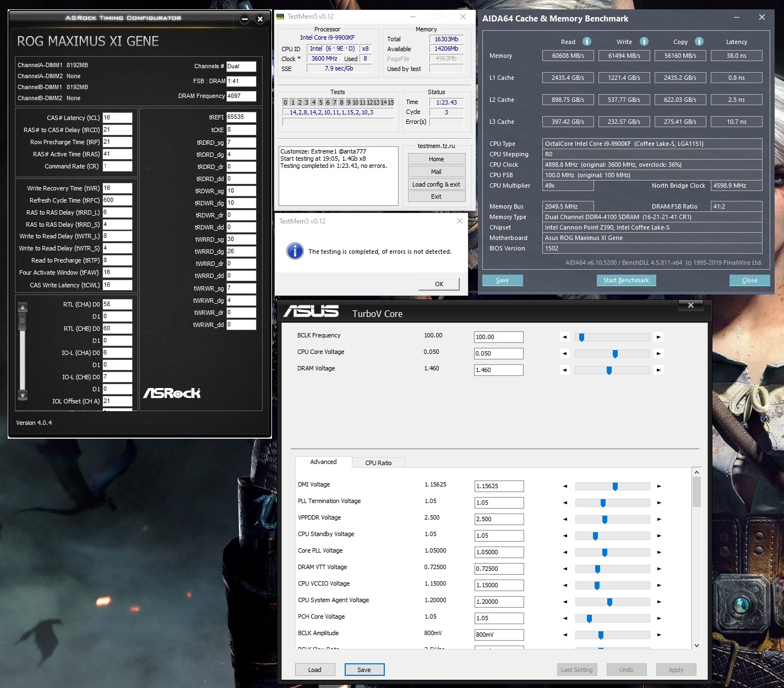Click the DMI Voltage slider

click(x=612, y=486)
